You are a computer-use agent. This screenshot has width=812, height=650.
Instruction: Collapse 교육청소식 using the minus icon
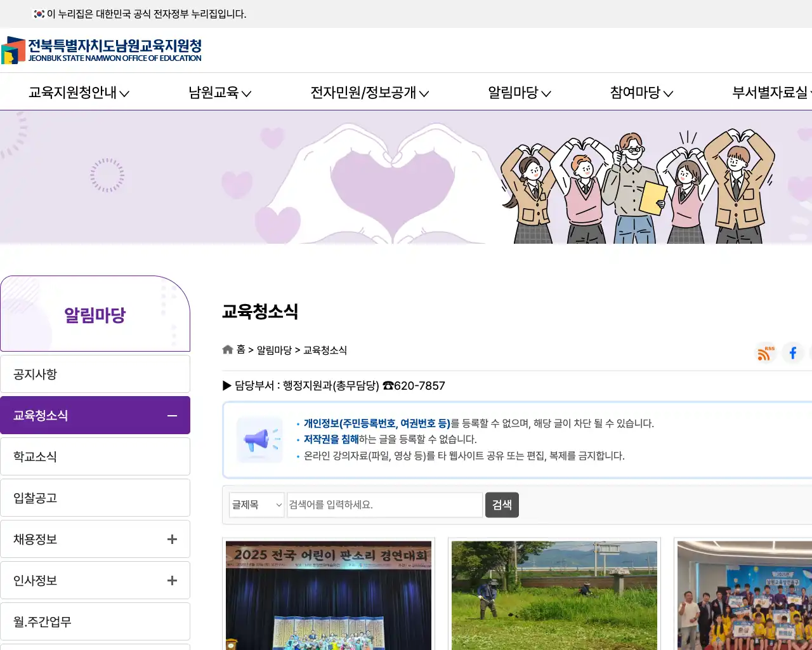pyautogui.click(x=171, y=415)
